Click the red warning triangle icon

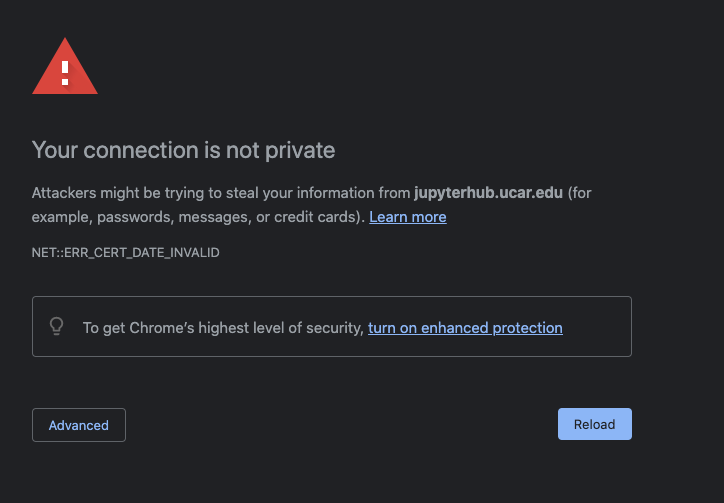pyautogui.click(x=65, y=66)
